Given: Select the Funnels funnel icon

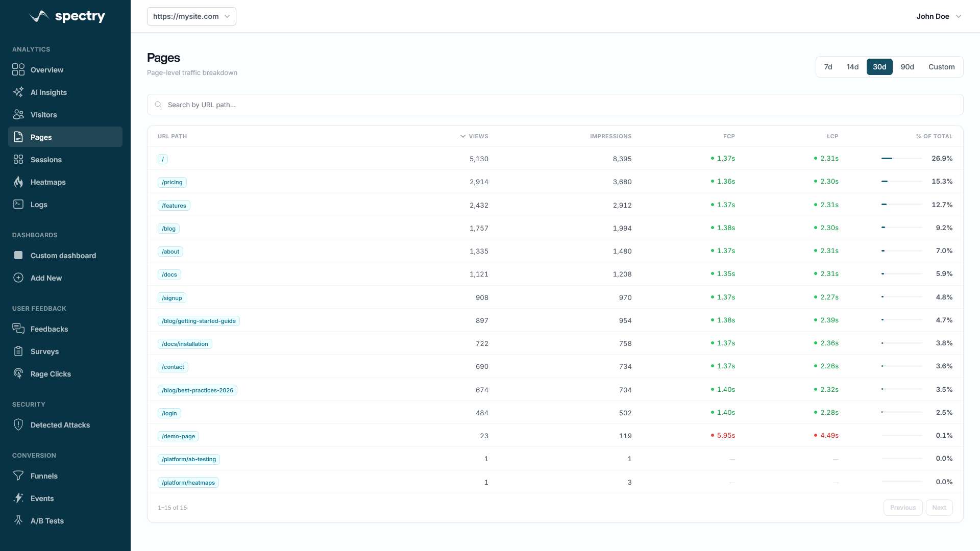Looking at the screenshot, I should coord(18,476).
